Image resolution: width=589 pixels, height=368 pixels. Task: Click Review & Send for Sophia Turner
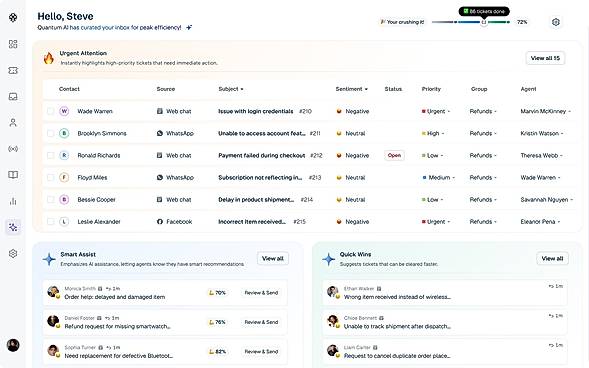pos(261,351)
